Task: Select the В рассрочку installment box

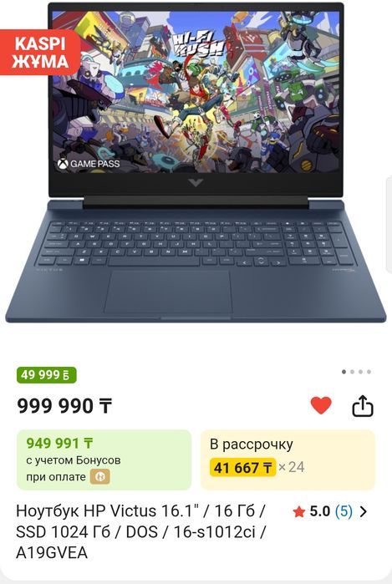Action: coord(288,460)
